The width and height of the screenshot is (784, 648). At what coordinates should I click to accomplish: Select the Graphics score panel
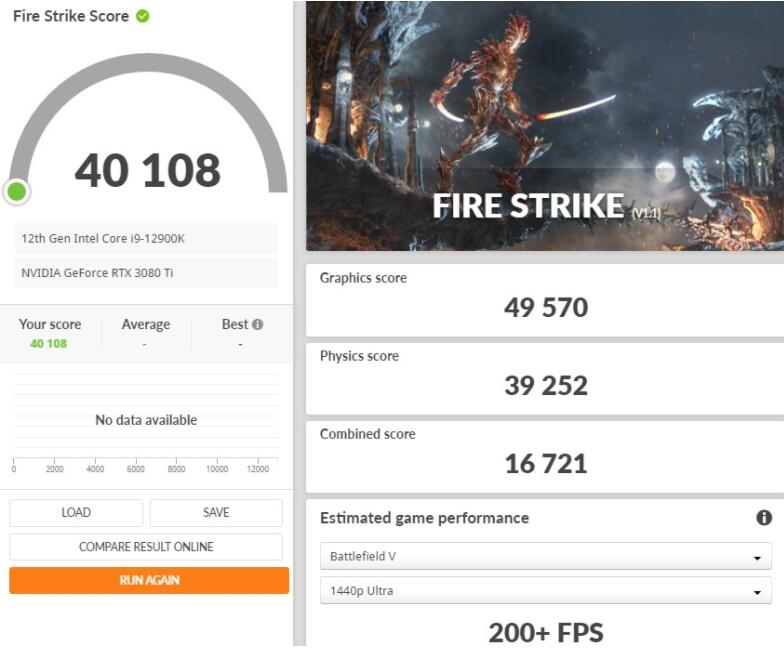[545, 299]
